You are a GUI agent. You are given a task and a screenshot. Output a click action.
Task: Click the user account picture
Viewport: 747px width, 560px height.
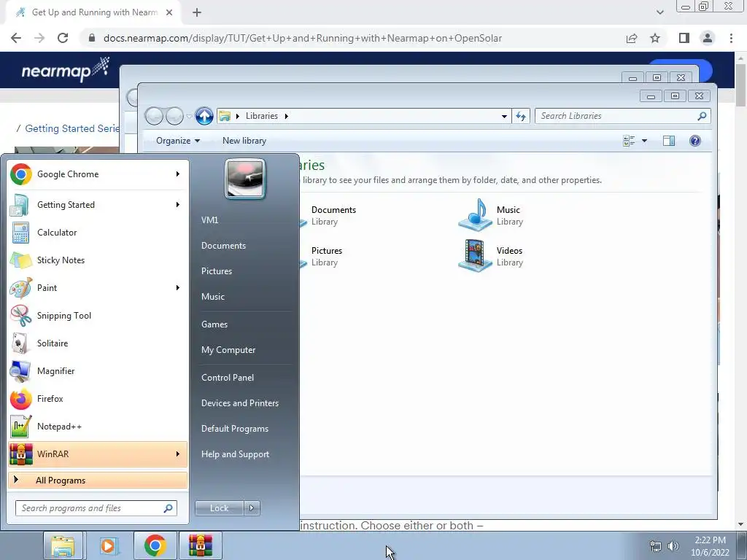(245, 179)
